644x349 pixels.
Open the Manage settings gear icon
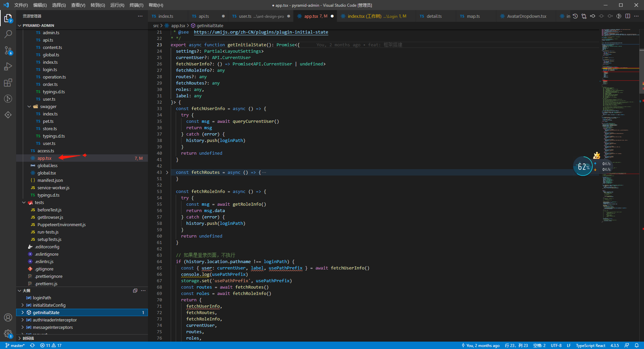(x=8, y=334)
